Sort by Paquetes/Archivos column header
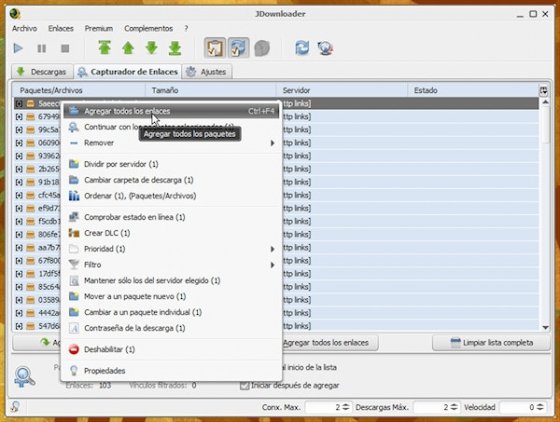The width and height of the screenshot is (560, 422). (x=79, y=90)
